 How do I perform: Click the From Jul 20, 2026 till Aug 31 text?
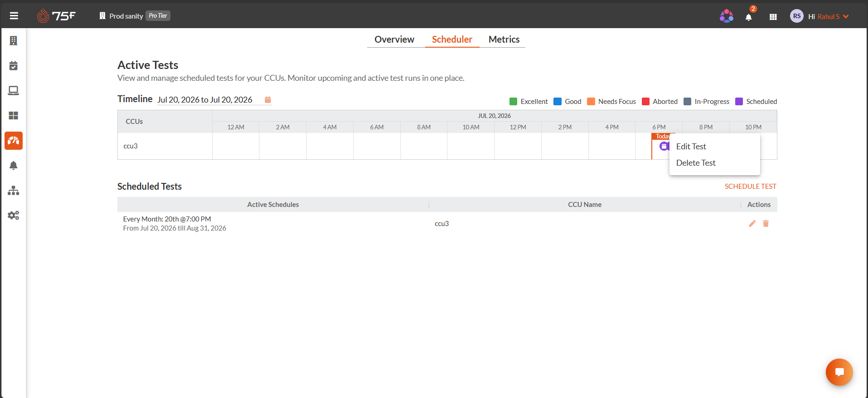coord(175,228)
